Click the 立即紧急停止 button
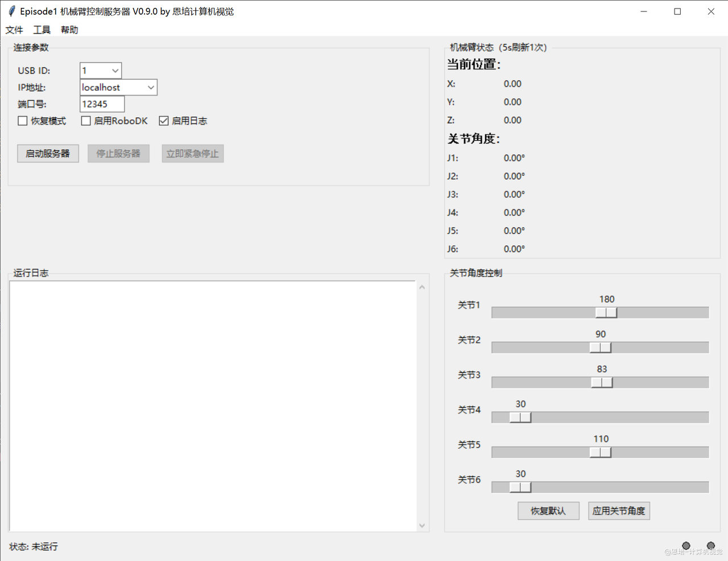The image size is (728, 561). click(193, 154)
